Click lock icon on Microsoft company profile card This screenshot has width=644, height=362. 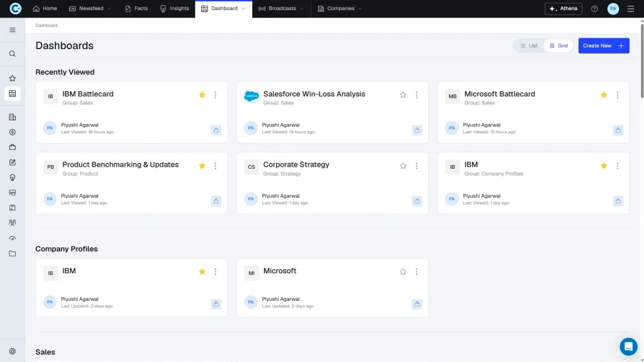417,304
